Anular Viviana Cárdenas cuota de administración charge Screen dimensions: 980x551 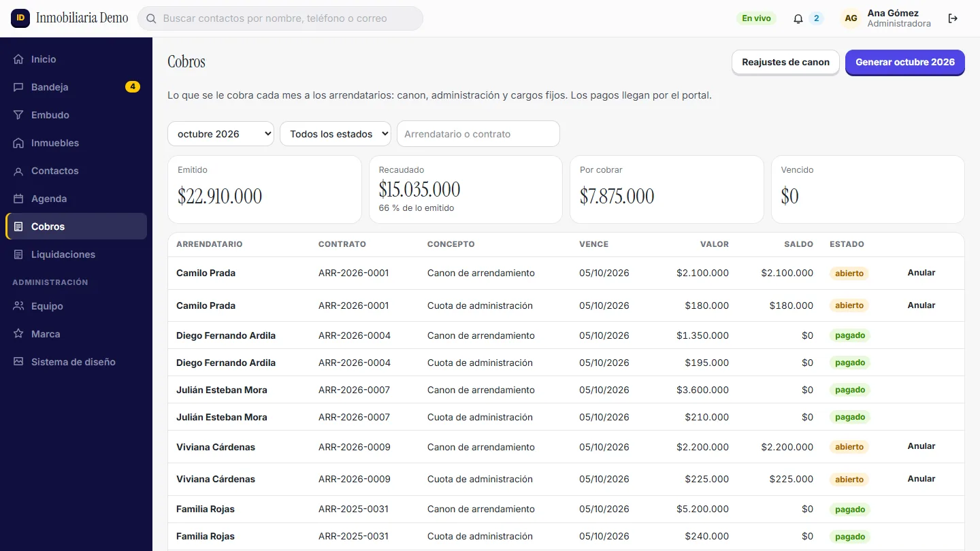click(921, 479)
